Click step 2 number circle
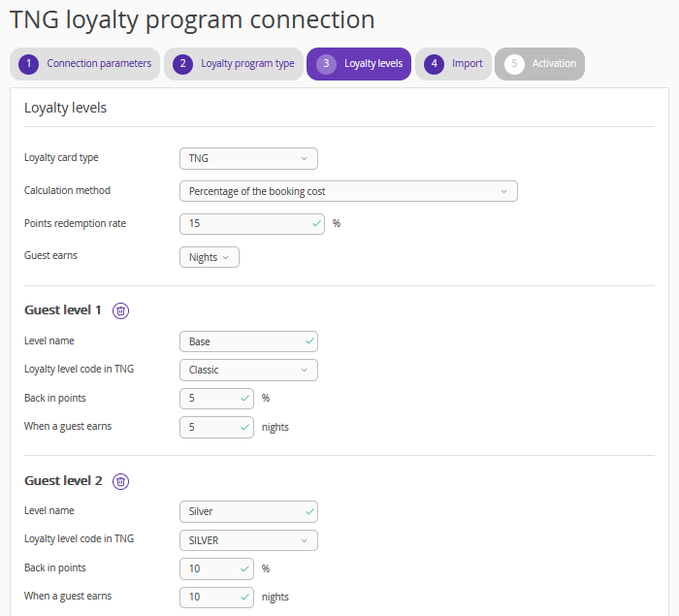 point(182,64)
